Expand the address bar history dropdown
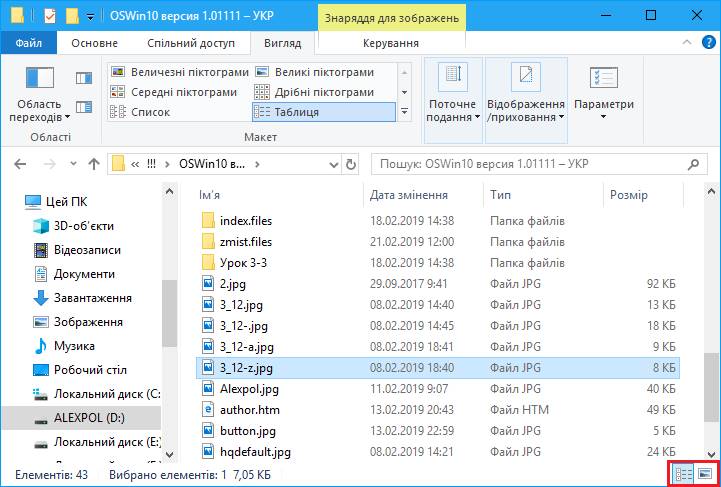This screenshot has height=487, width=721. [334, 165]
